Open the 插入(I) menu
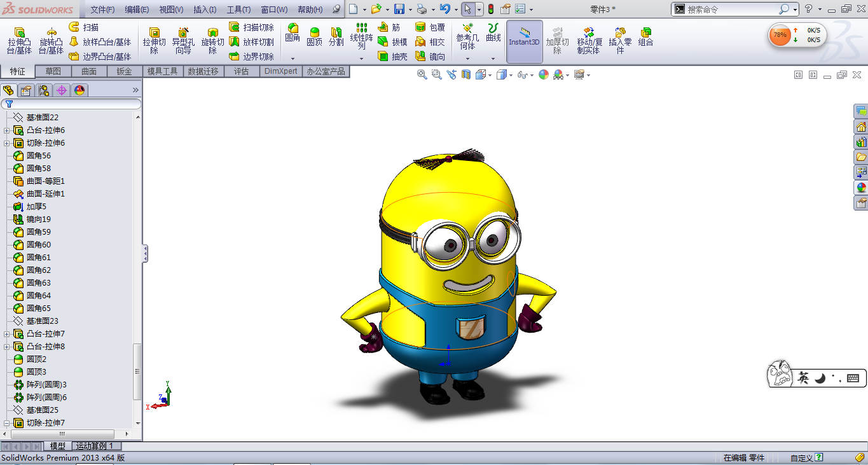 pyautogui.click(x=205, y=10)
